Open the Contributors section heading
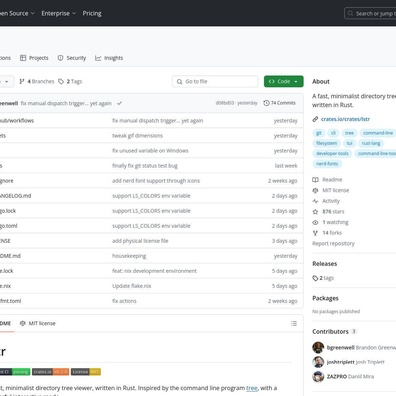This screenshot has height=396, width=396. pyautogui.click(x=330, y=332)
